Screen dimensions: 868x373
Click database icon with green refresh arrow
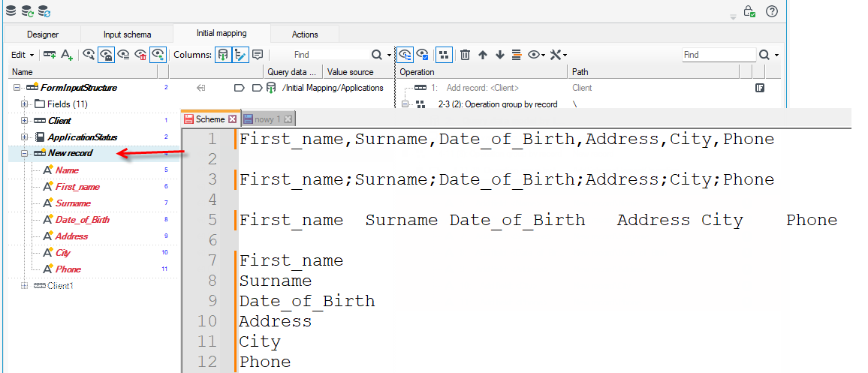(27, 10)
